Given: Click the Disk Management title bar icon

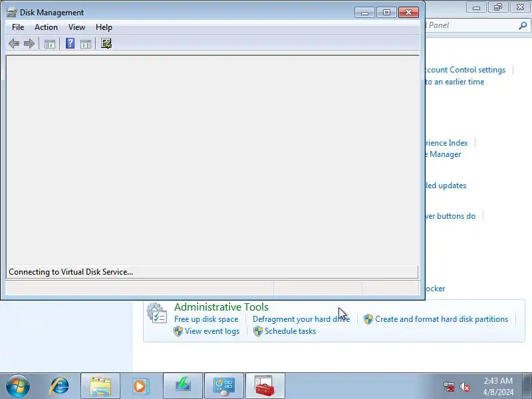Looking at the screenshot, I should [x=11, y=12].
